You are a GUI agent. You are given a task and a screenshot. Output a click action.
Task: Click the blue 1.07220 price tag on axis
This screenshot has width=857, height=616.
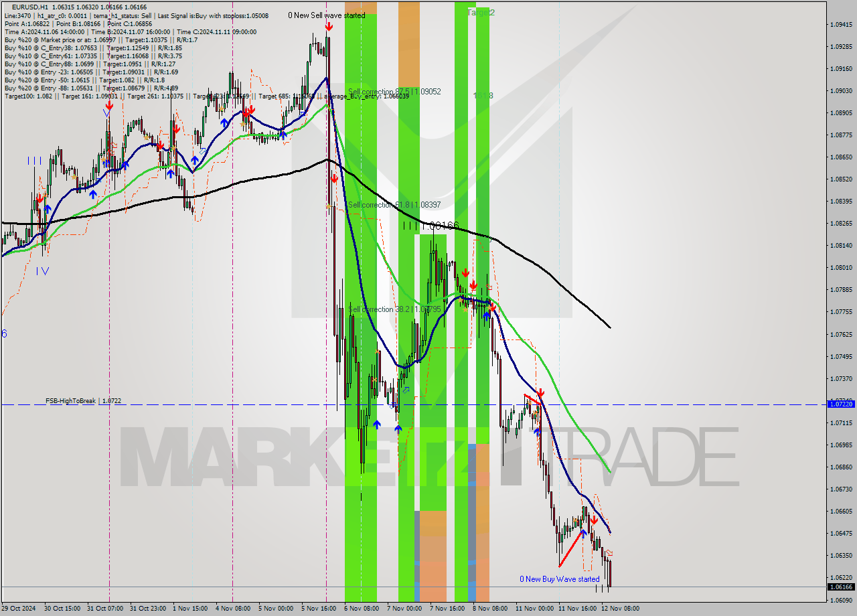pyautogui.click(x=841, y=404)
